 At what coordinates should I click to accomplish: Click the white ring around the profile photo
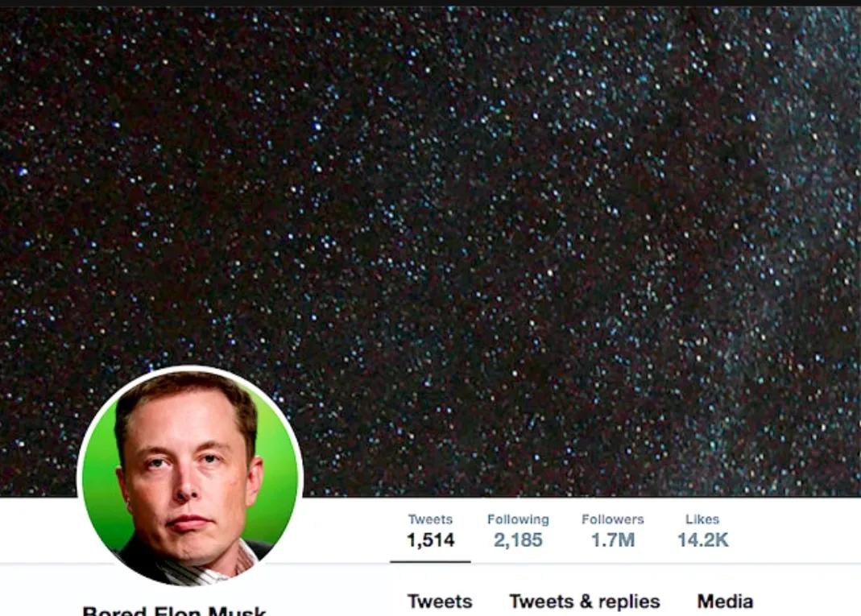[x=190, y=368]
